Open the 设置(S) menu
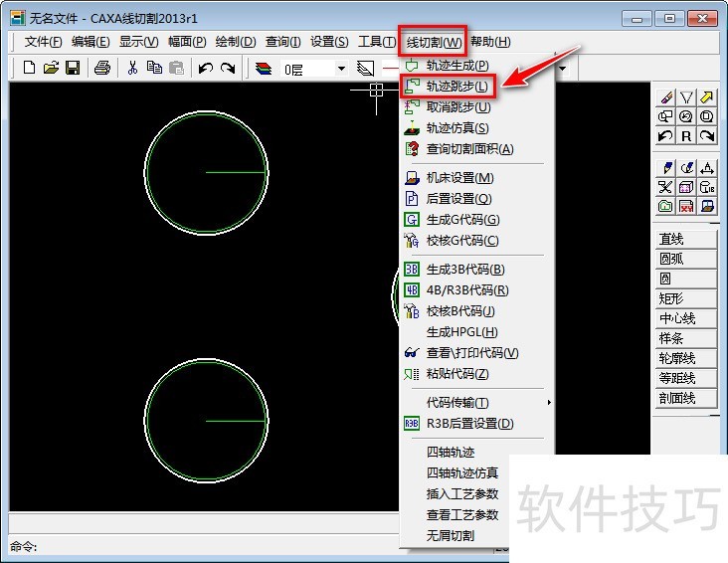The width and height of the screenshot is (728, 563). [x=329, y=42]
